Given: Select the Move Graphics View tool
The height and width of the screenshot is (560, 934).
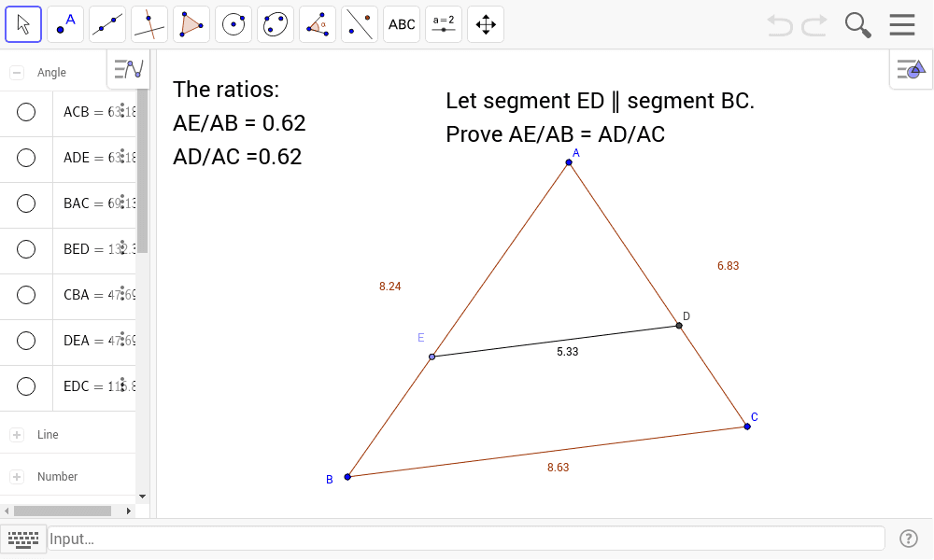Looking at the screenshot, I should (486, 24).
